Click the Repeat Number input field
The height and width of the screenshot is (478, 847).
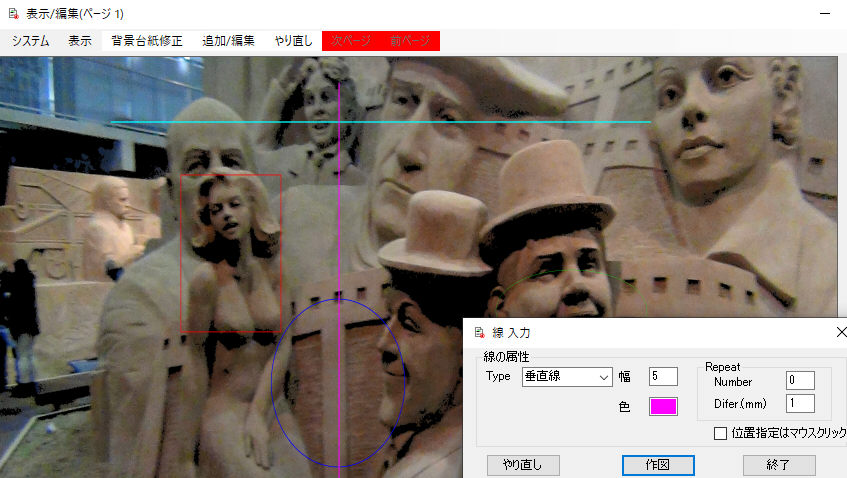click(x=800, y=380)
